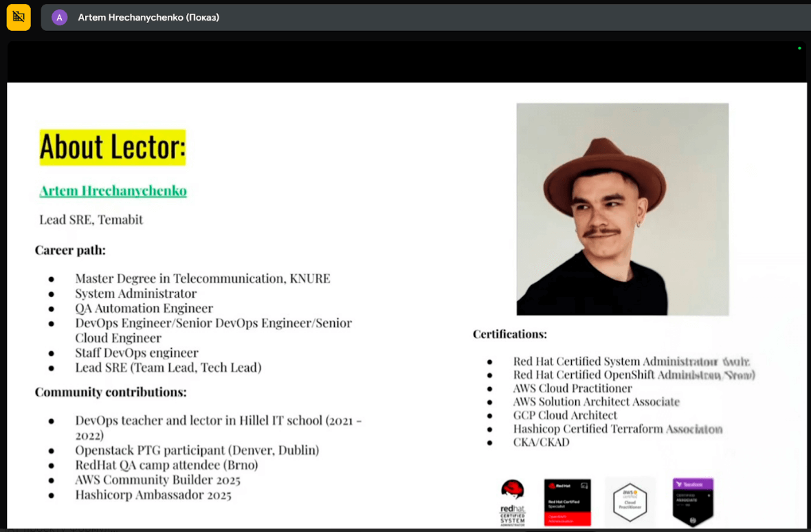This screenshot has width=811, height=532.
Task: Click the "Certifications:" section heading
Action: click(x=509, y=334)
